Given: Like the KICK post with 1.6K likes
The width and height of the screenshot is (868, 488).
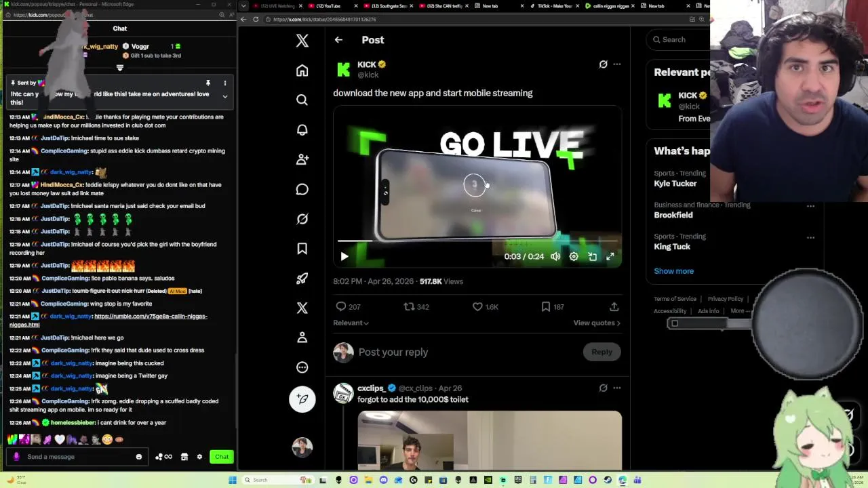Looking at the screenshot, I should (x=486, y=307).
